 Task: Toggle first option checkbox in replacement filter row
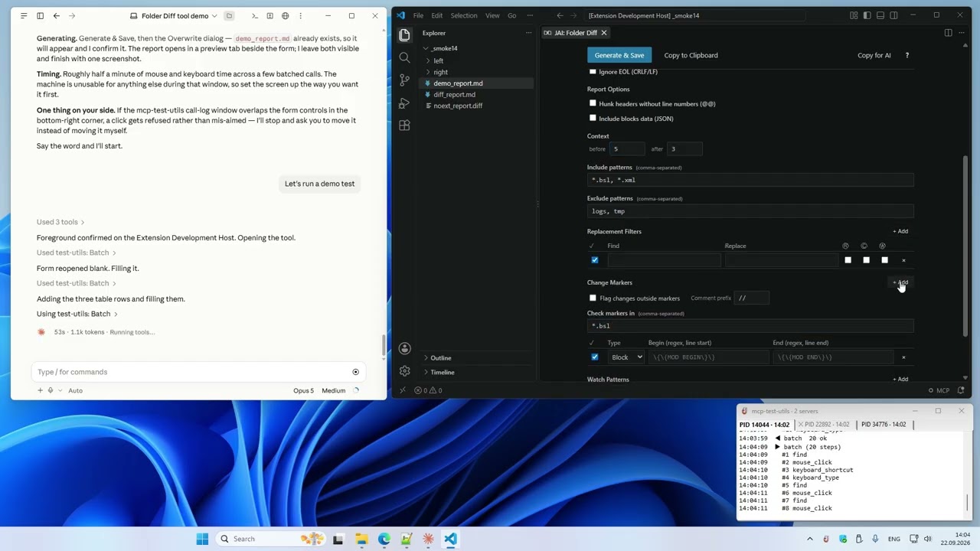pos(848,260)
